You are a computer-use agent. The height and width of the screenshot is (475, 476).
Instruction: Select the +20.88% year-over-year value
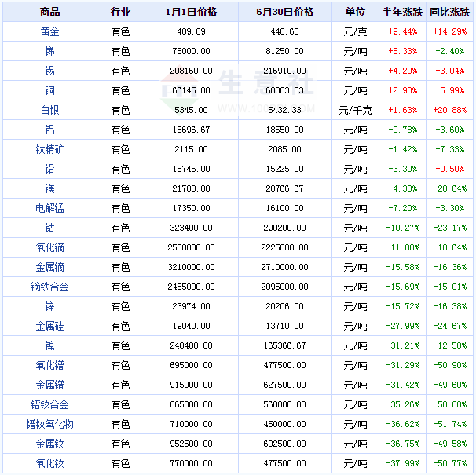tap(449, 111)
